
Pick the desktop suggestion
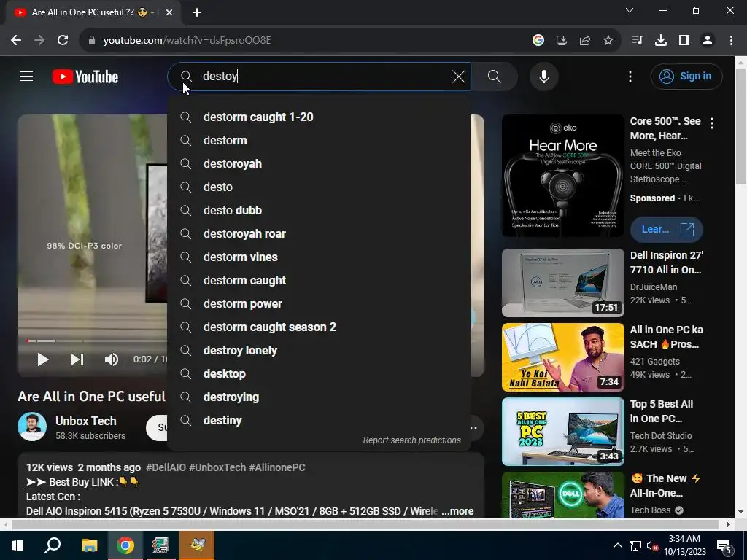click(x=319, y=374)
